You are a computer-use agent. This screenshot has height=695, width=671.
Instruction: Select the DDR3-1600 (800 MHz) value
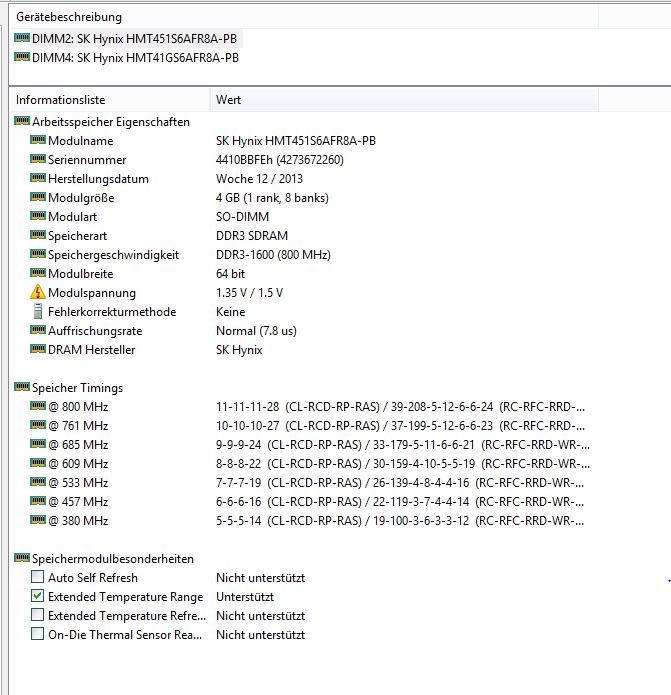click(273, 255)
